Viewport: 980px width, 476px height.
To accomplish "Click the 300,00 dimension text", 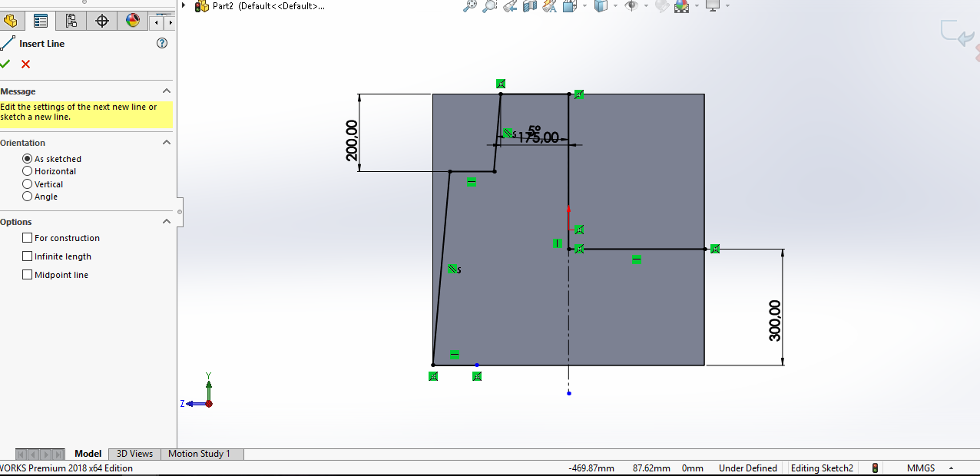I will 775,320.
